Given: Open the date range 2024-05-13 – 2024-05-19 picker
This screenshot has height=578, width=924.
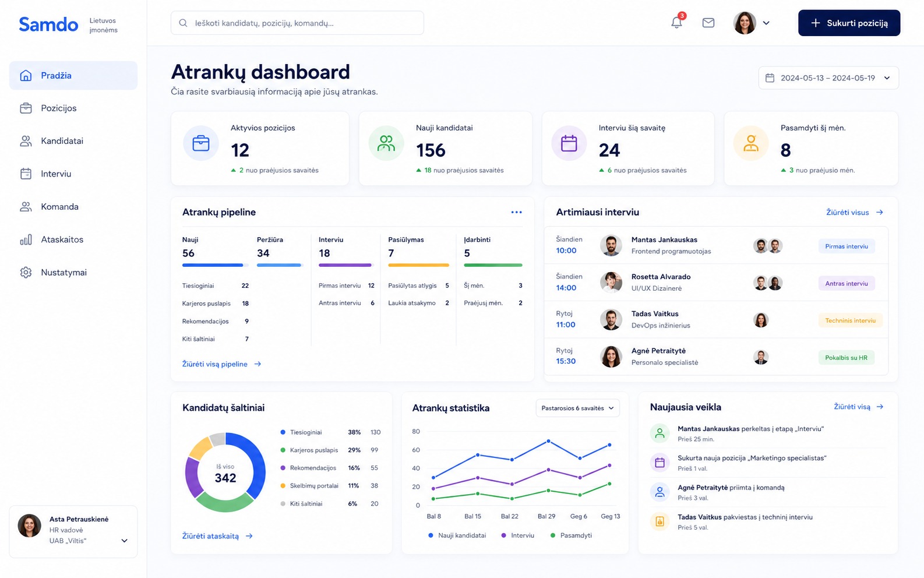Looking at the screenshot, I should pyautogui.click(x=828, y=78).
